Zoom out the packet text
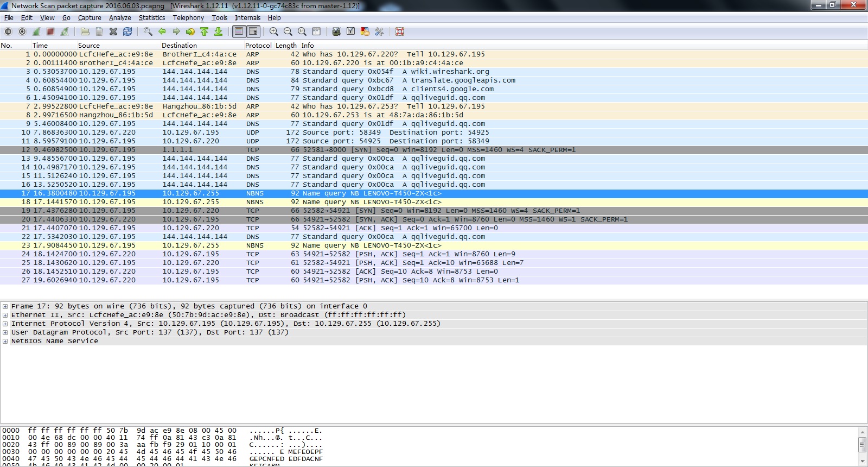This screenshot has width=868, height=467. pyautogui.click(x=288, y=31)
